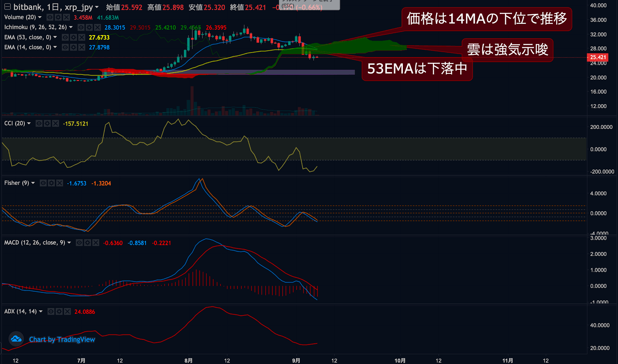618x364 pixels.
Task: Open settings gear for Volume indicator
Action: 58,17
